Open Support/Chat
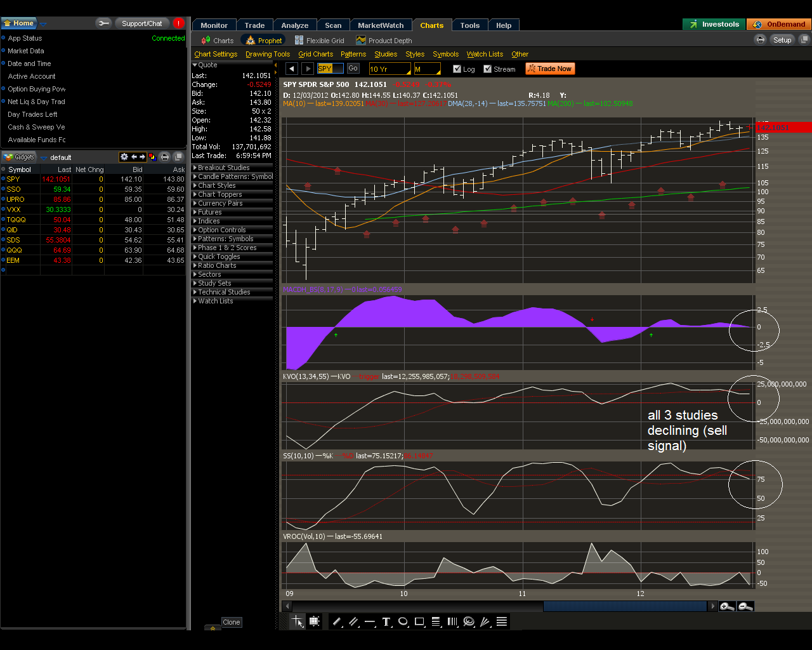812x650 pixels. [141, 23]
